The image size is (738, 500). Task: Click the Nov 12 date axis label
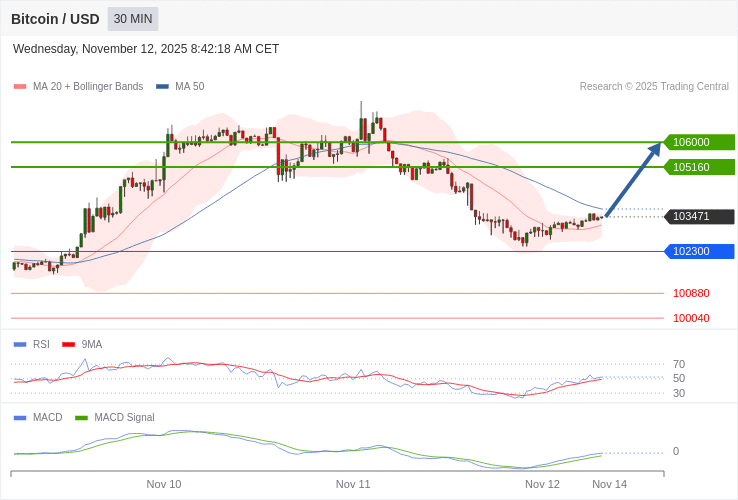pos(542,484)
